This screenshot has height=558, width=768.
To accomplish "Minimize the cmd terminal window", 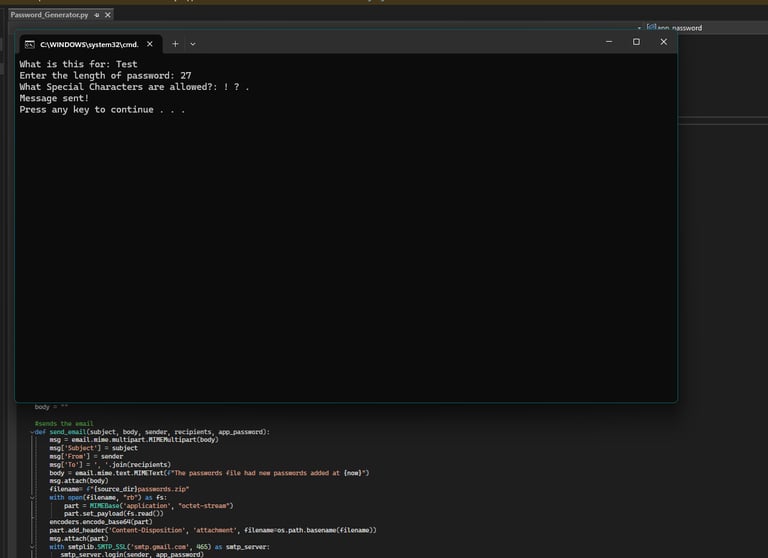I will click(x=609, y=42).
